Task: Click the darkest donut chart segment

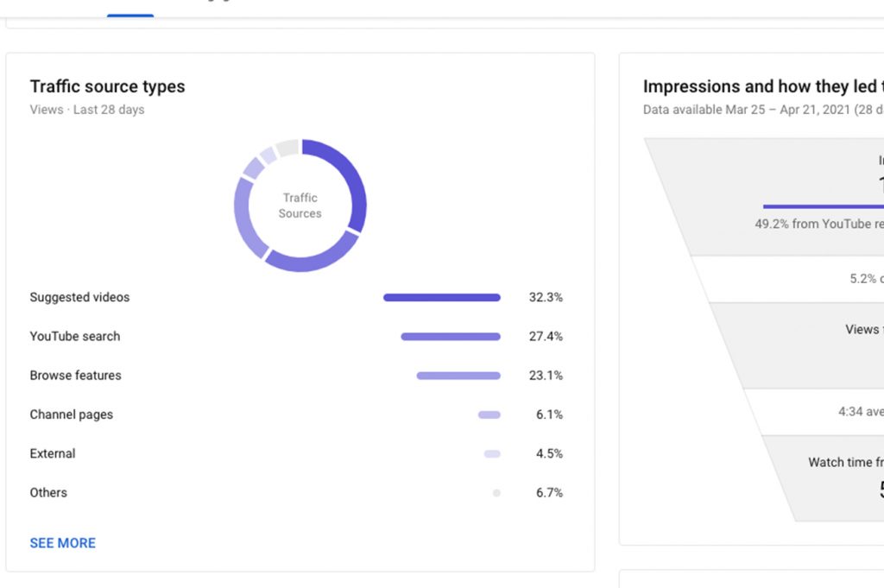Action: pos(351,181)
